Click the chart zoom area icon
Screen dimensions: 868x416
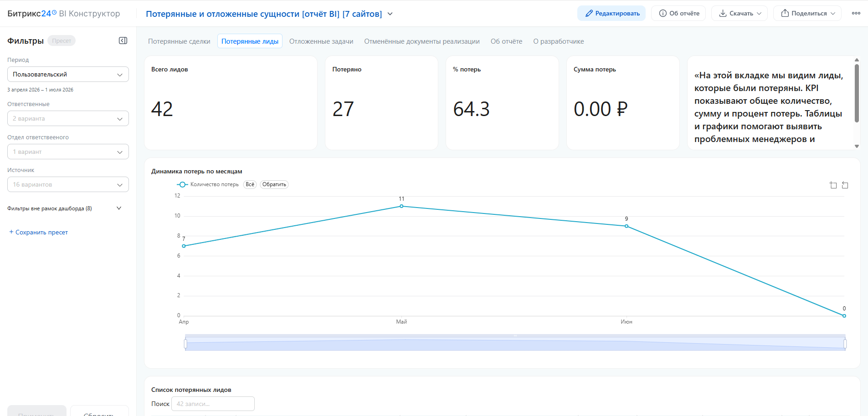pos(833,185)
